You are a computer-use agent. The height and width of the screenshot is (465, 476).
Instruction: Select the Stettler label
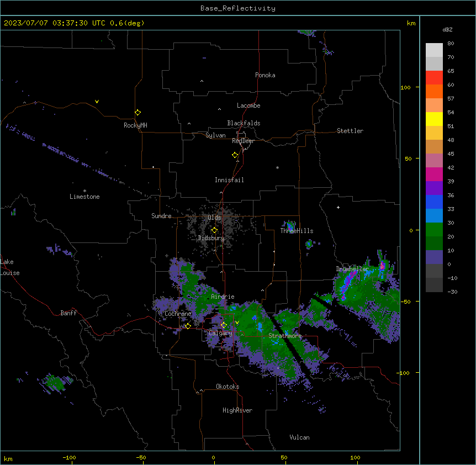click(x=350, y=131)
